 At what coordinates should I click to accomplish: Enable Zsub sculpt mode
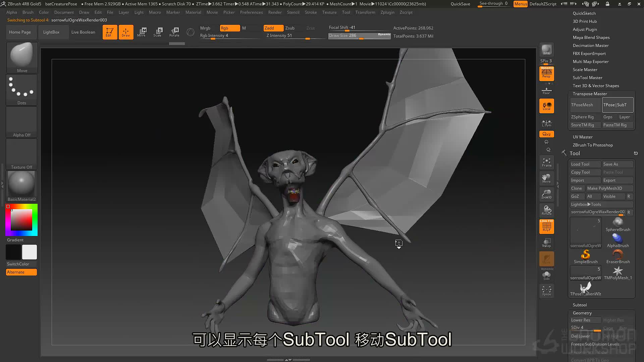pyautogui.click(x=290, y=28)
